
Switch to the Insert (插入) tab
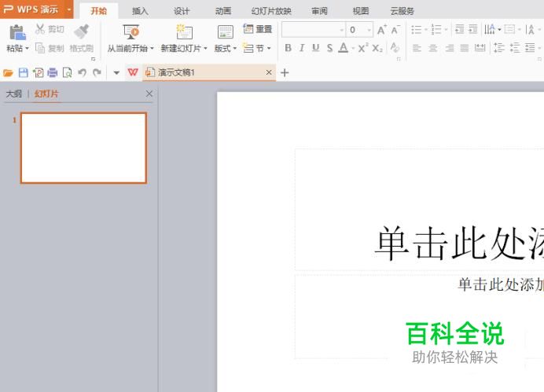pos(140,11)
